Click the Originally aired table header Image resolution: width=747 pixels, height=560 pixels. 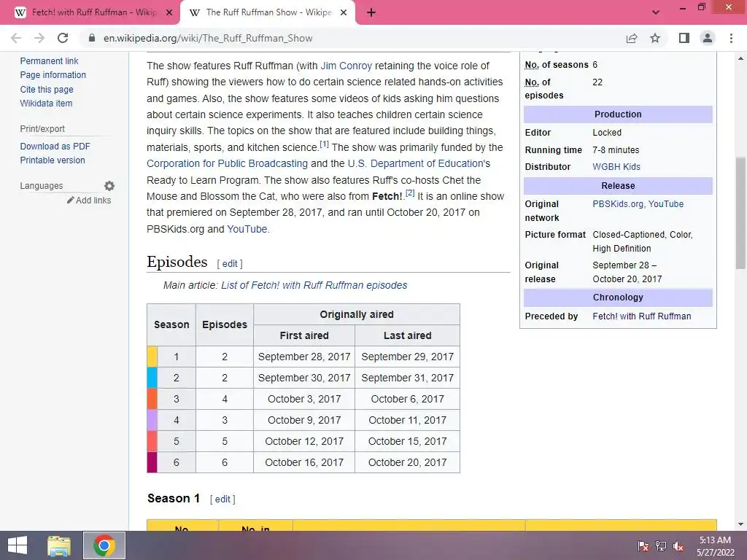coord(356,314)
